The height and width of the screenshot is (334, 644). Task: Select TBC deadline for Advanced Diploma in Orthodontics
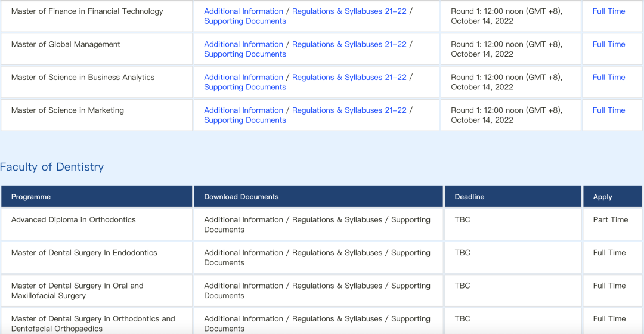463,220
